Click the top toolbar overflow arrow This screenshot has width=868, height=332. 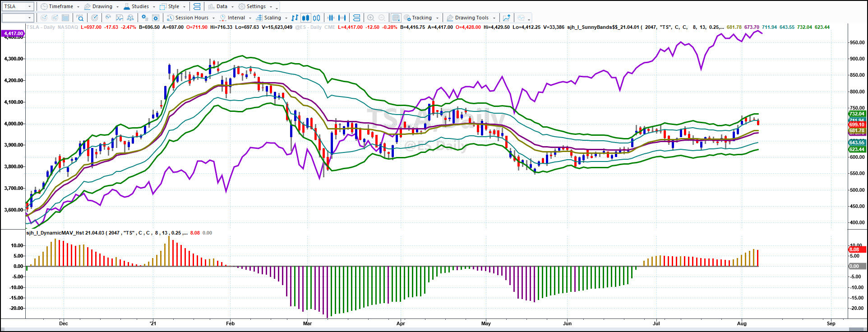coord(277,8)
